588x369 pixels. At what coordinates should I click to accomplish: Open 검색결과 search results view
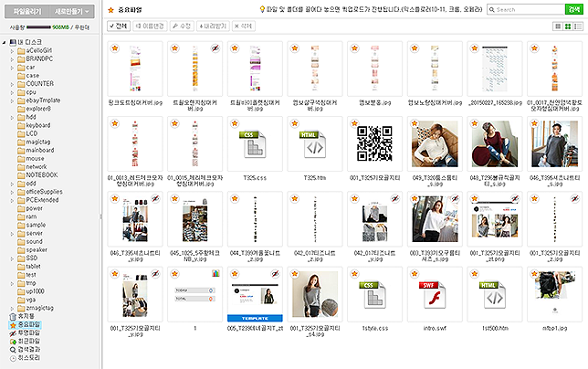(x=25, y=349)
